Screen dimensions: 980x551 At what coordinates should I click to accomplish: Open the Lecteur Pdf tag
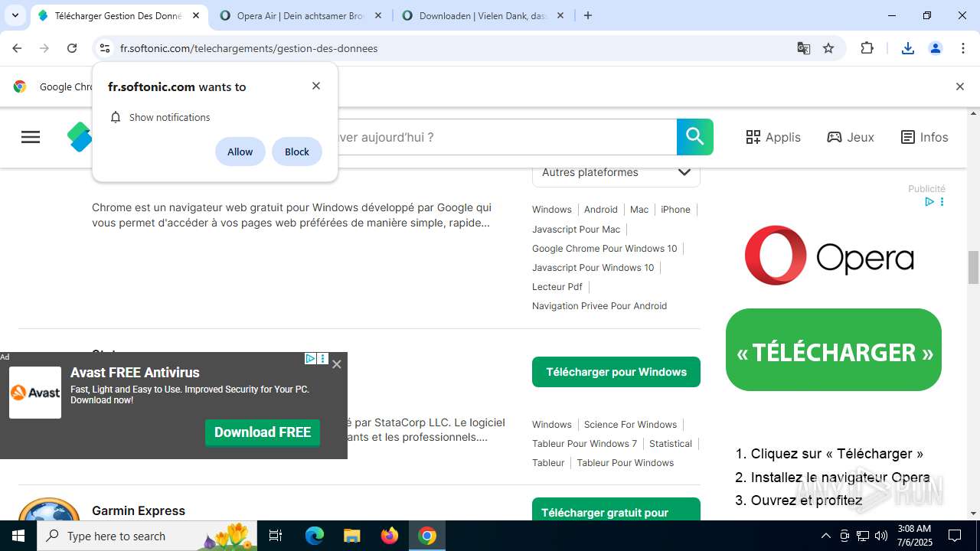(557, 286)
